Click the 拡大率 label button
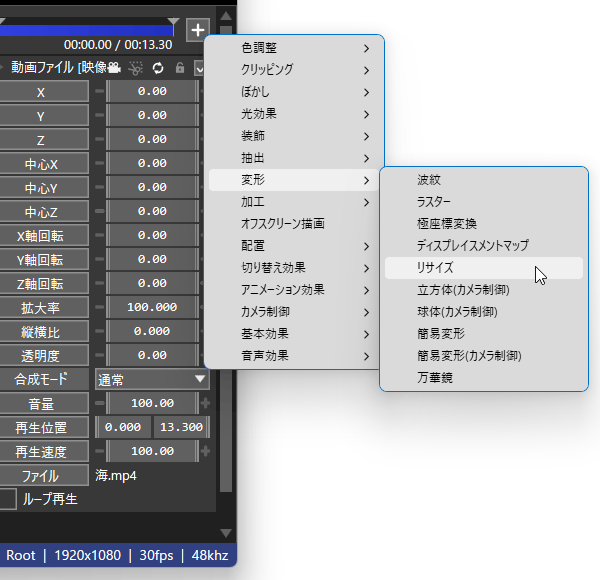This screenshot has width=600, height=580. [x=44, y=308]
